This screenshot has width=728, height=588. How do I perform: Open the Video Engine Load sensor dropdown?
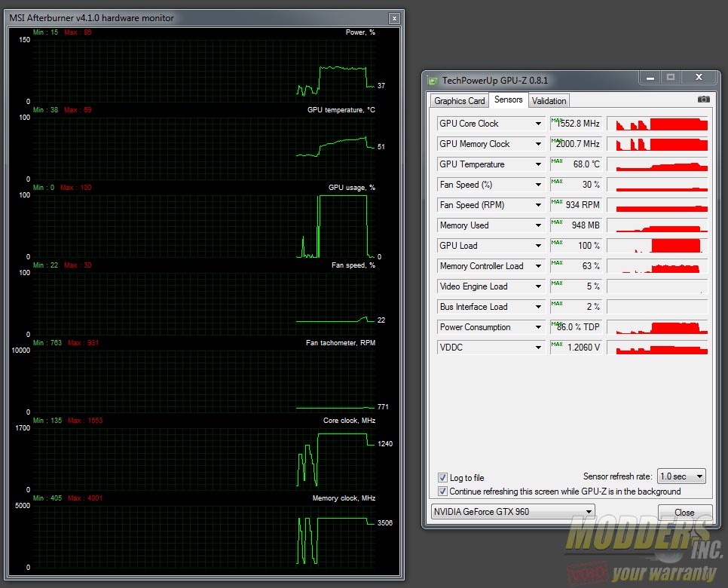point(537,286)
